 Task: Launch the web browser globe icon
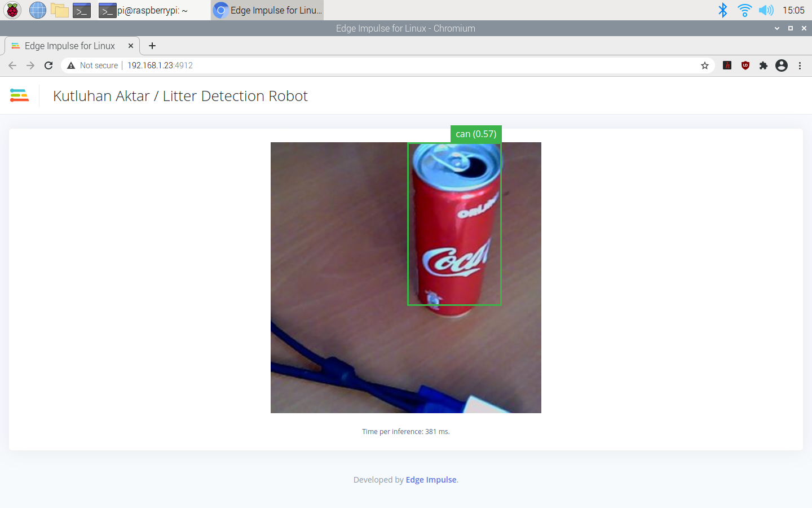click(37, 10)
